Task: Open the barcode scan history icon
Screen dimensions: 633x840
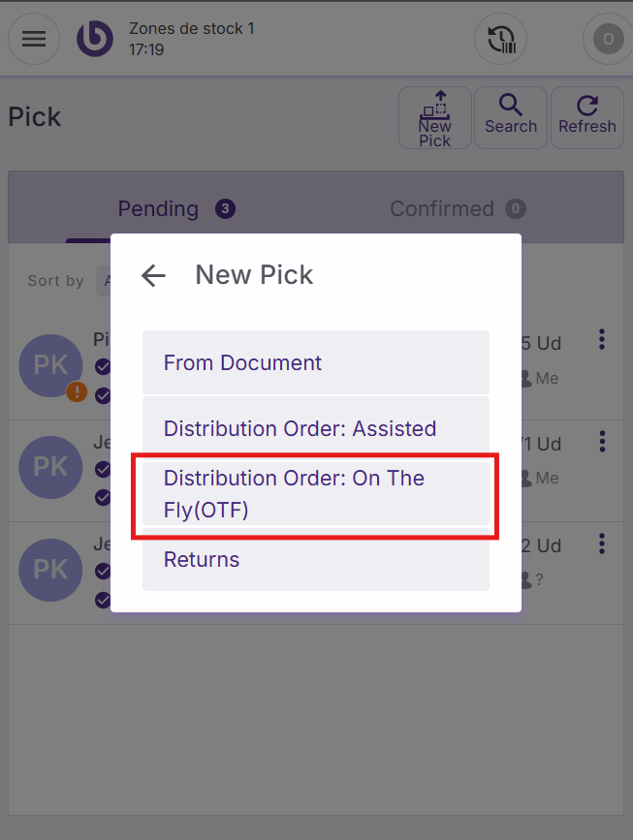Action: 500,40
